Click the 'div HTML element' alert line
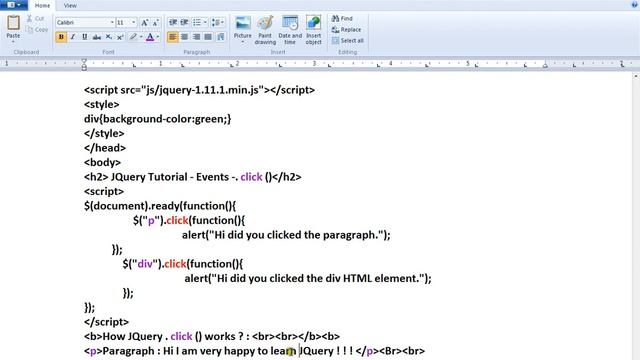 [x=308, y=278]
